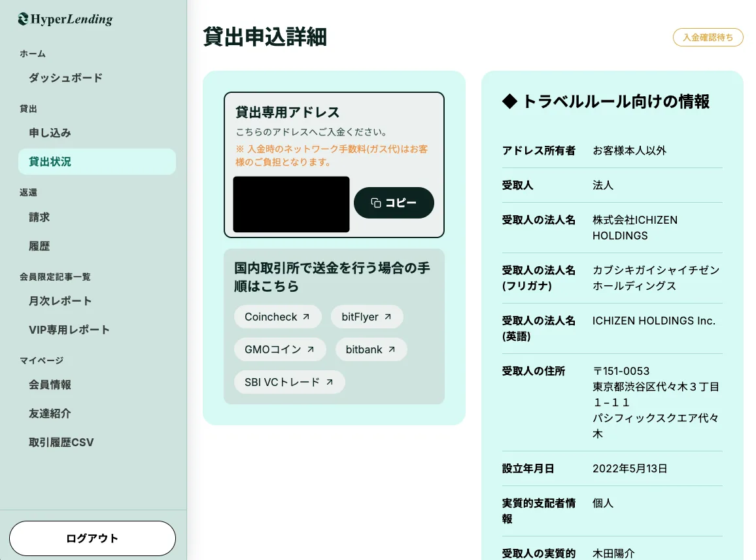Viewport: 756px width, 560px height.
Task: Open 友達紹介 page
Action: point(50,414)
